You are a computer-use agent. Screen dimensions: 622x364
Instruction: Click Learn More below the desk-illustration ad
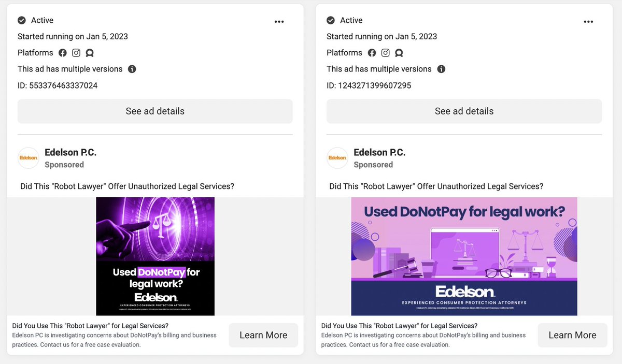pyautogui.click(x=572, y=335)
